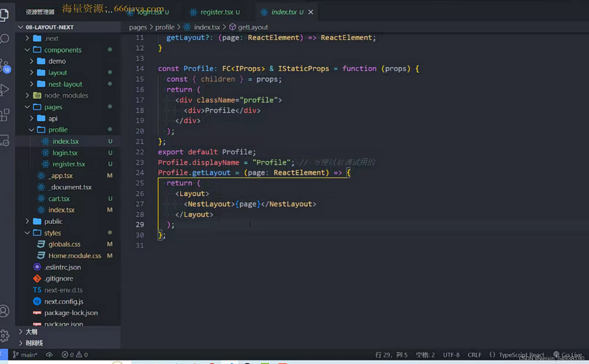The width and height of the screenshot is (589, 364).
Task: Open the Run and Debug view
Action: click(4, 90)
